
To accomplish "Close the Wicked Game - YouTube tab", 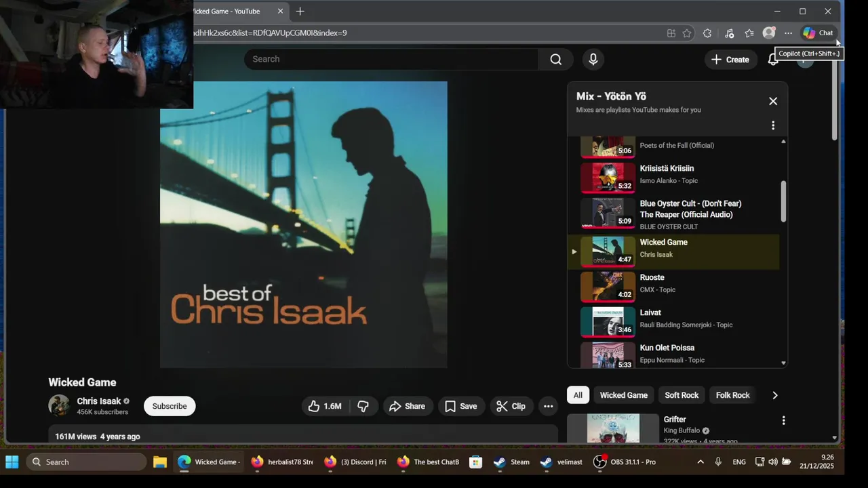I will 280,11.
